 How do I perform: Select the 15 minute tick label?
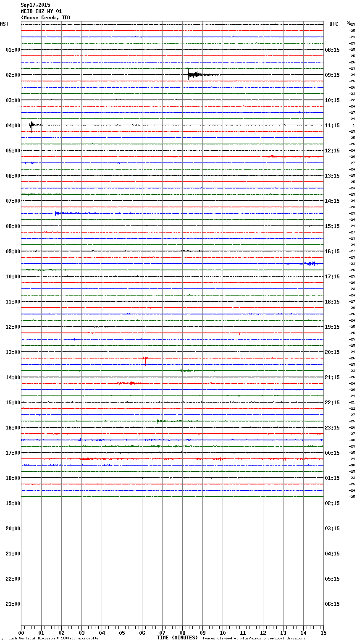tap(323, 633)
